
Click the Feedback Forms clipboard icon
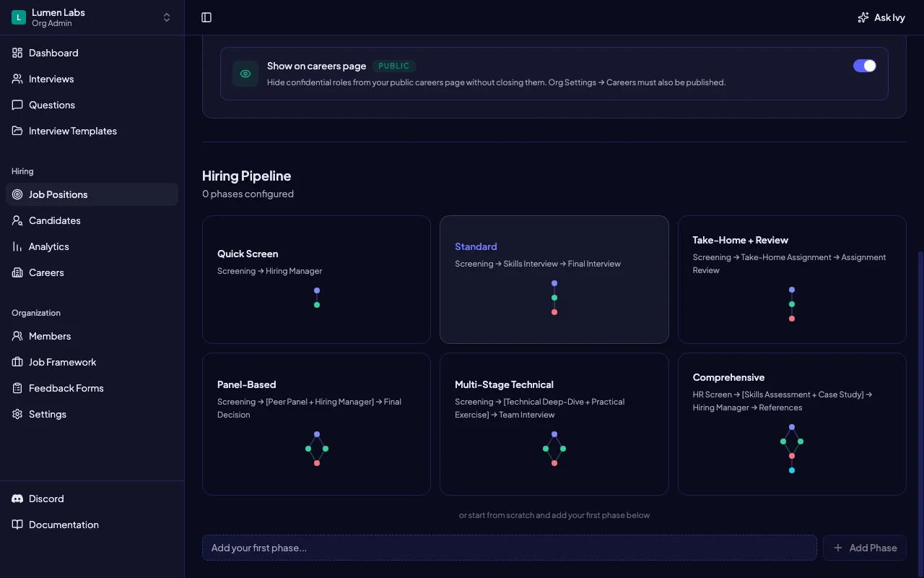17,388
